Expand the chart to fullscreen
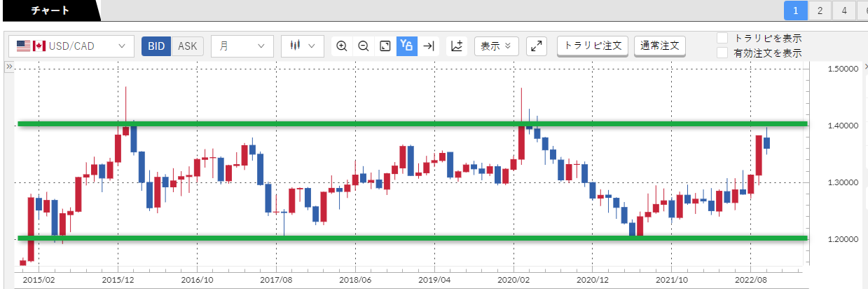868x289 pixels. click(537, 46)
